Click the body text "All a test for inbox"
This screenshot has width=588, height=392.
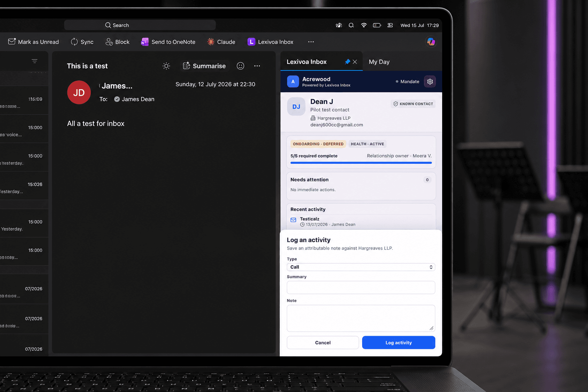[96, 124]
